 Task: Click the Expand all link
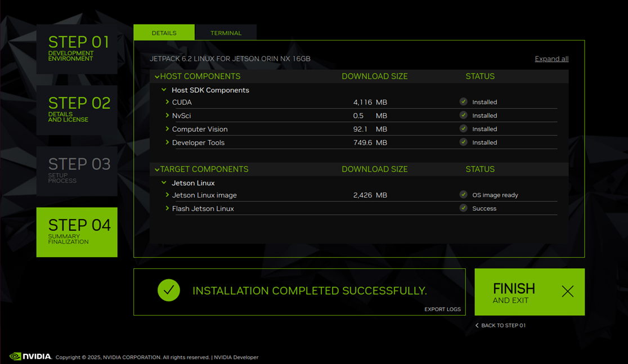point(551,59)
